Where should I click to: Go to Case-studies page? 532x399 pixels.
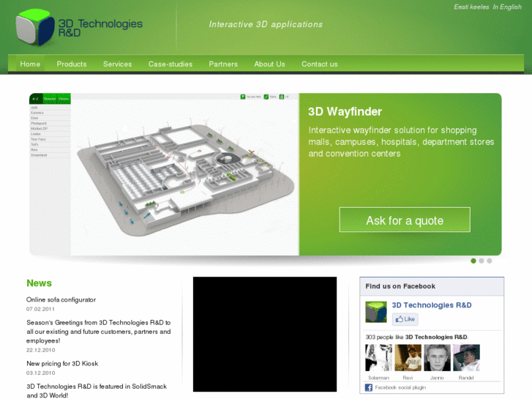click(171, 64)
